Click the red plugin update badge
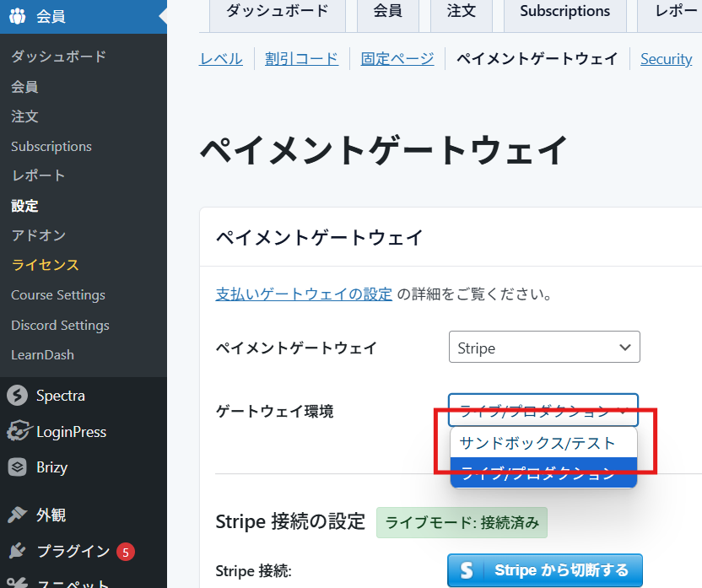 (125, 552)
